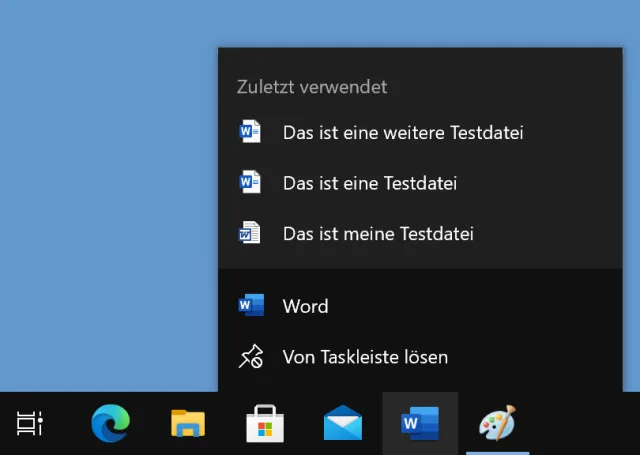Screen dimensions: 640x455
Task: Click document icon next to 'Das ist eine Testdatei'
Action: 249,182
